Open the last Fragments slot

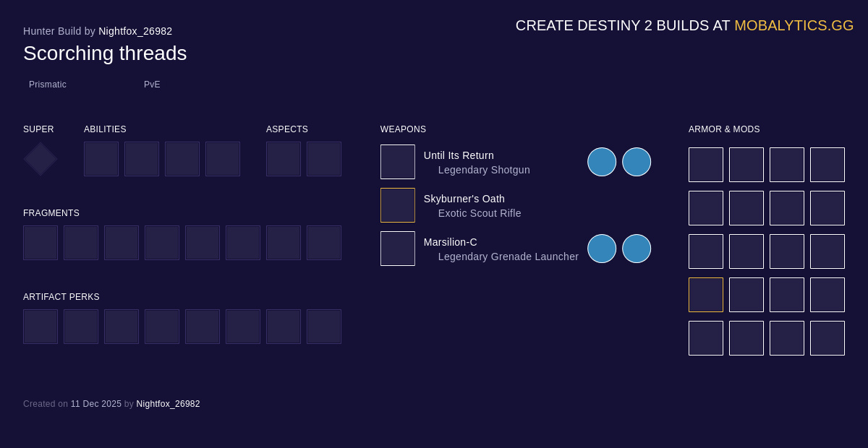pos(324,243)
